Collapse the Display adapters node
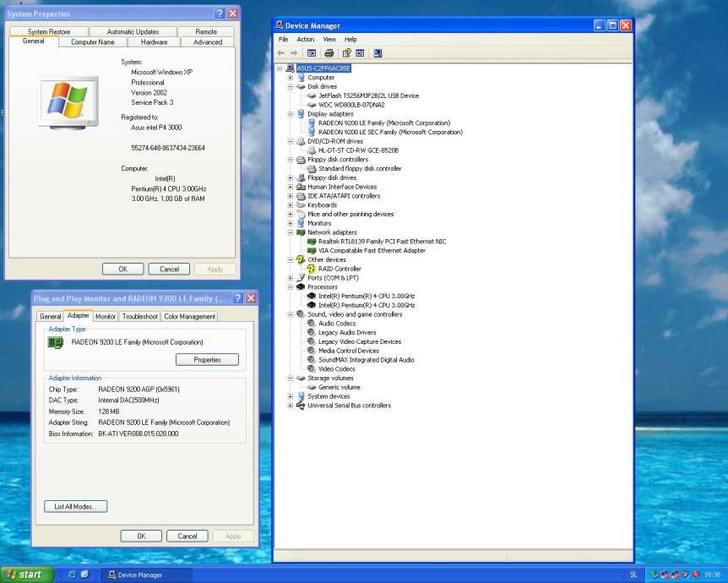728x583 pixels. tap(291, 114)
